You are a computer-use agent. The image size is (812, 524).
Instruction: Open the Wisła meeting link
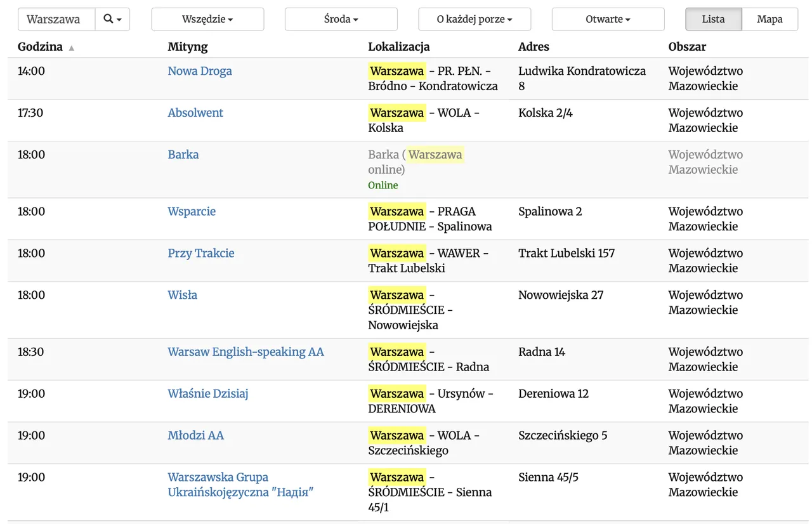[x=182, y=296]
